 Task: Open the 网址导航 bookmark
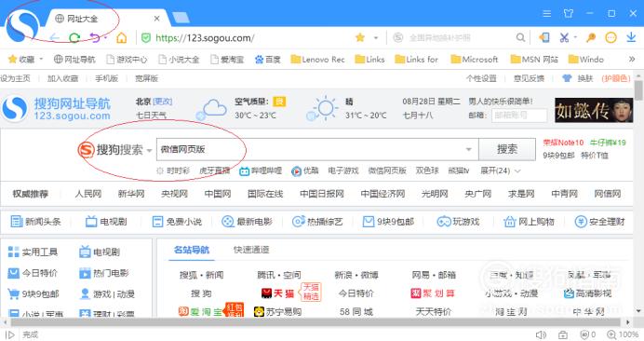coord(74,60)
